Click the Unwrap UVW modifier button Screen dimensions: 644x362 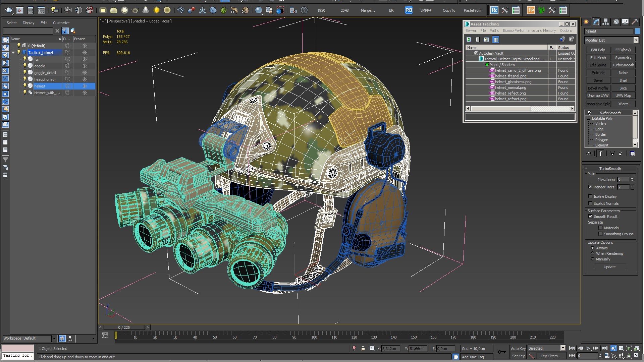tap(598, 96)
